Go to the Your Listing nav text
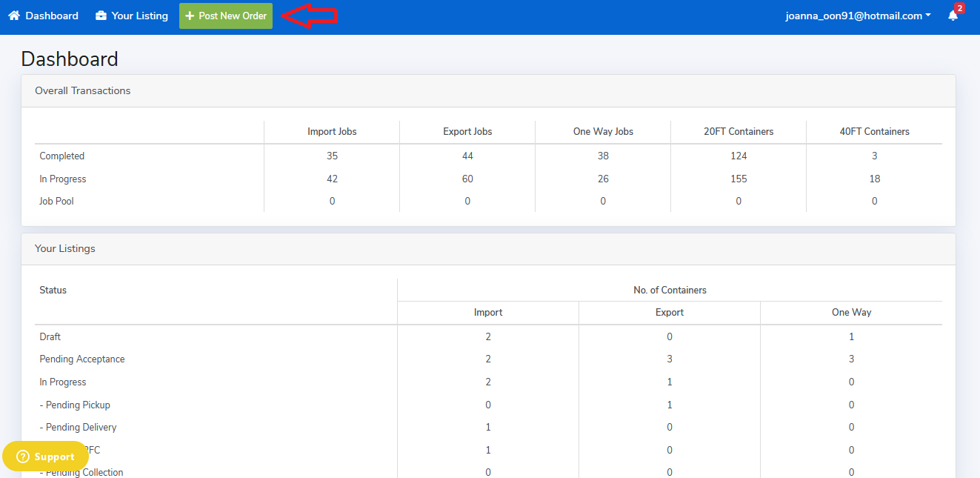This screenshot has width=980, height=478. click(139, 16)
